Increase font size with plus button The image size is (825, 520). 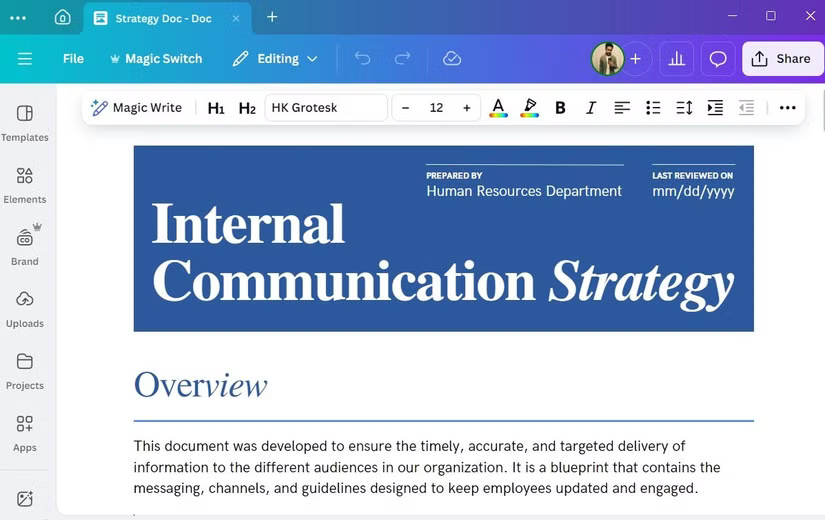point(466,108)
